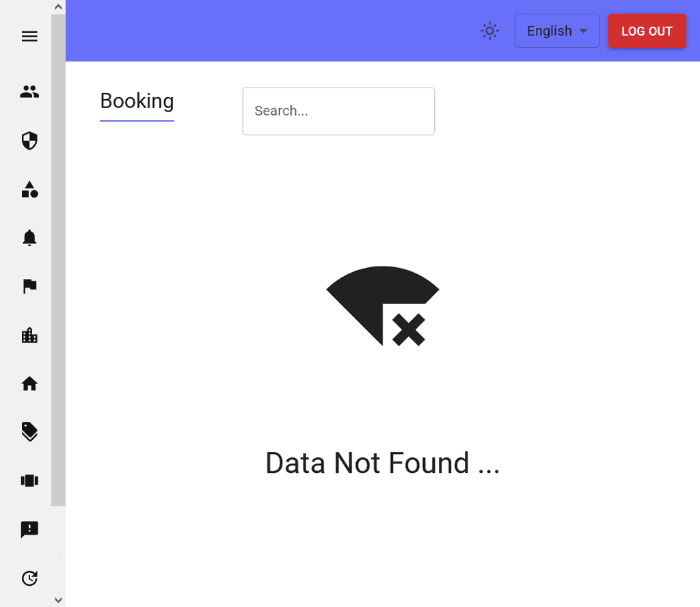Screen dimensions: 700x607
Task: Open the feedback message icon
Action: [x=29, y=530]
